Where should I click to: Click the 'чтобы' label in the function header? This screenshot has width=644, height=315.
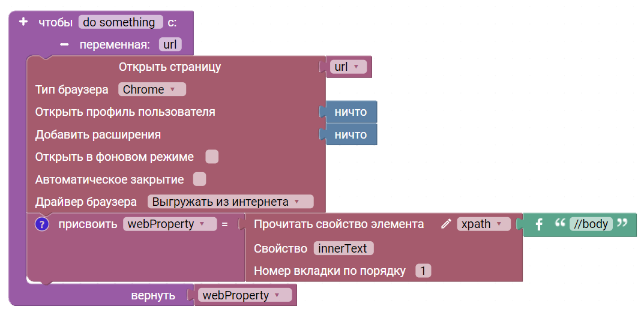point(55,22)
